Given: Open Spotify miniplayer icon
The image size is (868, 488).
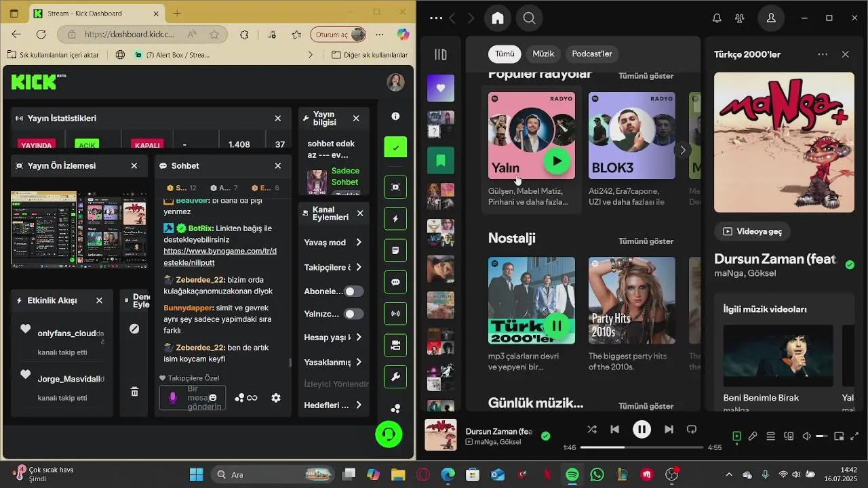Looking at the screenshot, I should [839, 436].
